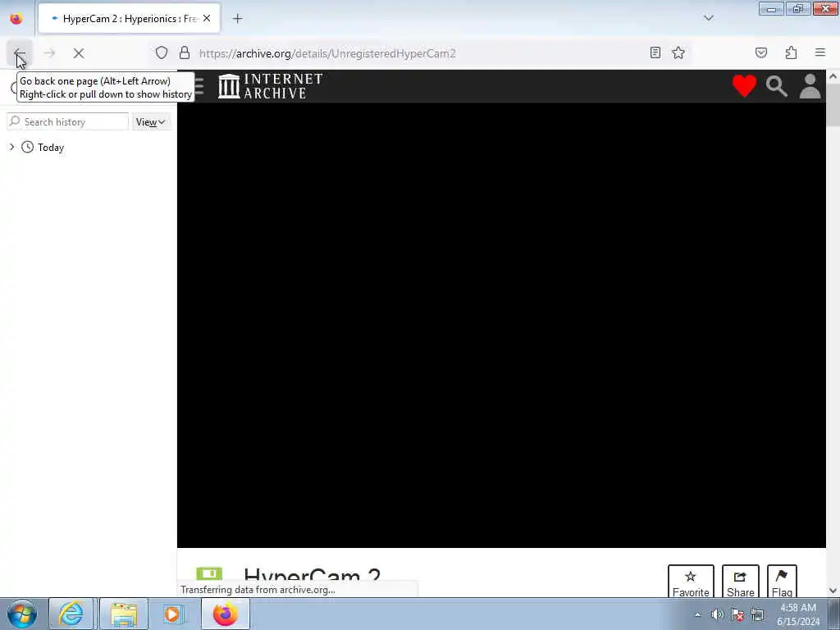Viewport: 840px width, 630px height.
Task: Select the Today history entry
Action: 50,148
